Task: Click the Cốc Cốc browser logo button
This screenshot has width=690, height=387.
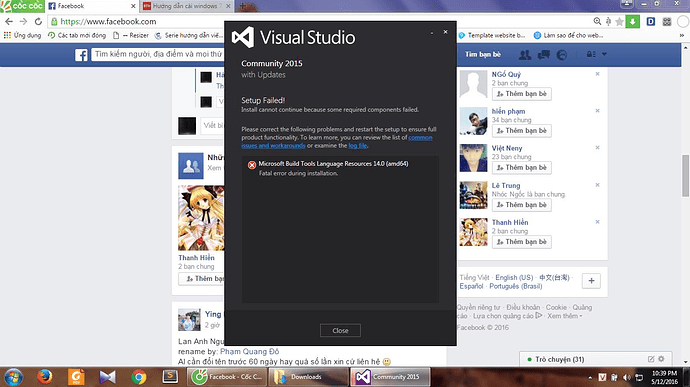Action: tap(22, 6)
